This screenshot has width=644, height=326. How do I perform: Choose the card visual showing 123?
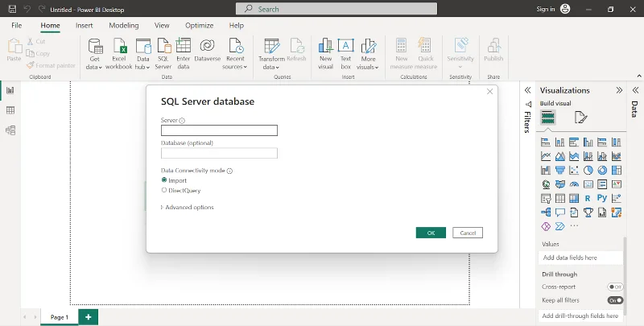(x=588, y=184)
